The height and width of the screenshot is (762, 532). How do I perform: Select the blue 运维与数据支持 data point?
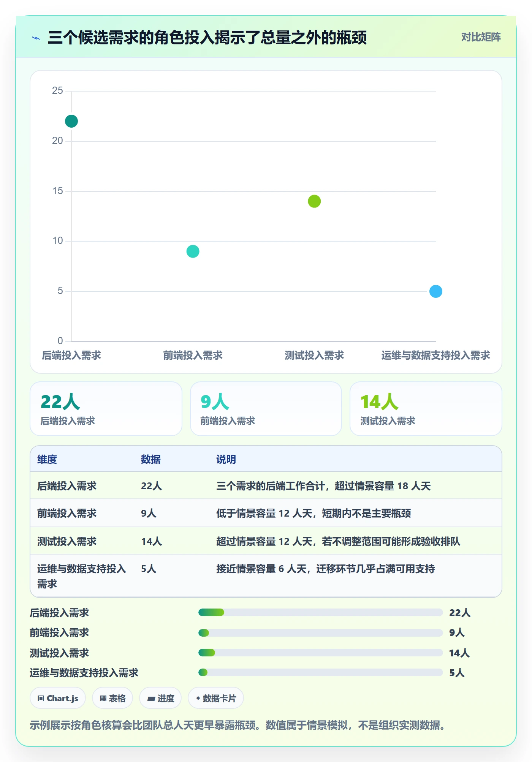[x=436, y=291]
